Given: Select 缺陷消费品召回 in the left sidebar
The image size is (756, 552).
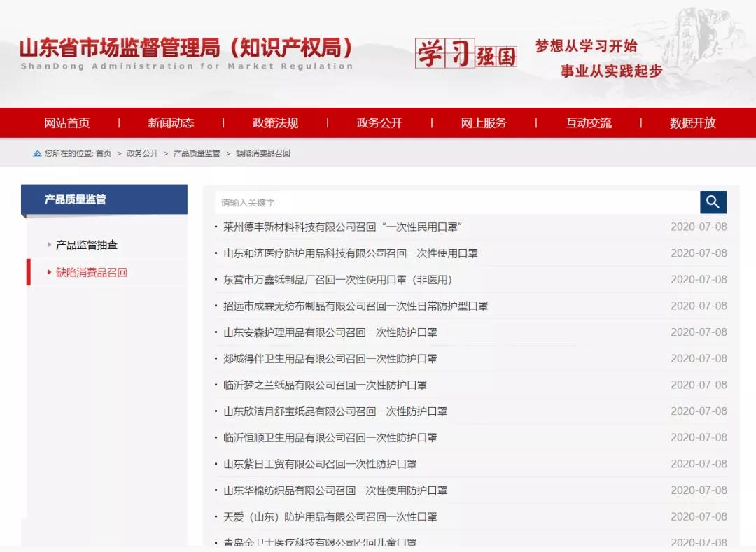Looking at the screenshot, I should tap(92, 272).
